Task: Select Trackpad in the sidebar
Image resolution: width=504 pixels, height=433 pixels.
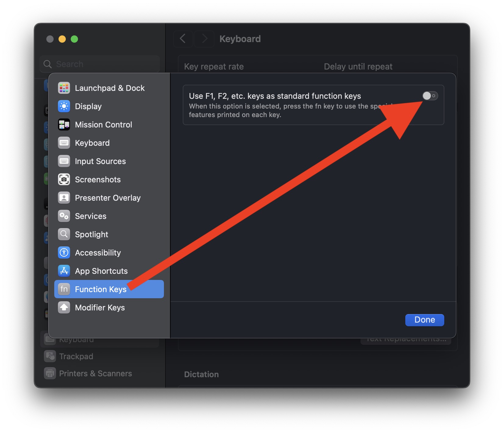Action: coord(76,356)
